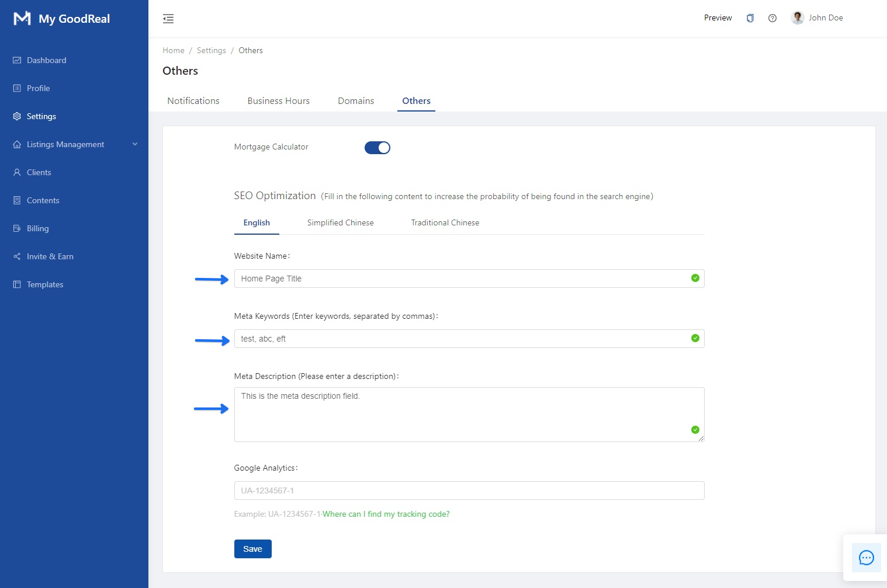Image resolution: width=887 pixels, height=588 pixels.
Task: Open the 'Where can I find my tracking code?' link
Action: pyautogui.click(x=386, y=514)
